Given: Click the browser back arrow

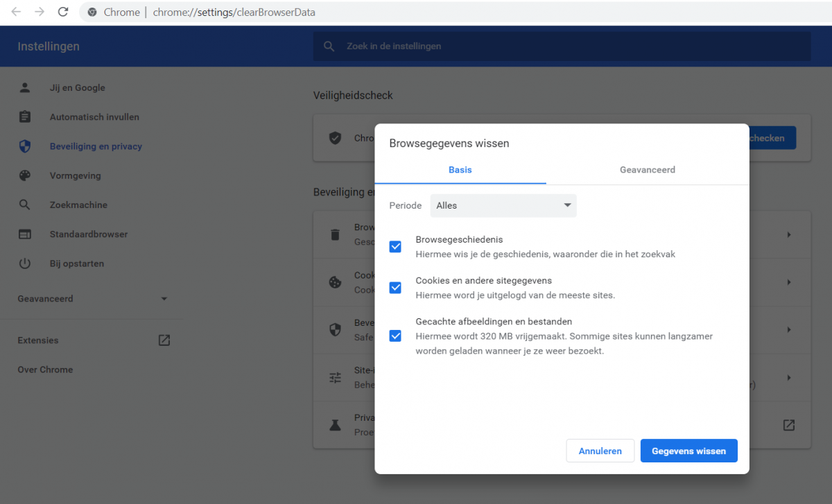Looking at the screenshot, I should coord(16,12).
